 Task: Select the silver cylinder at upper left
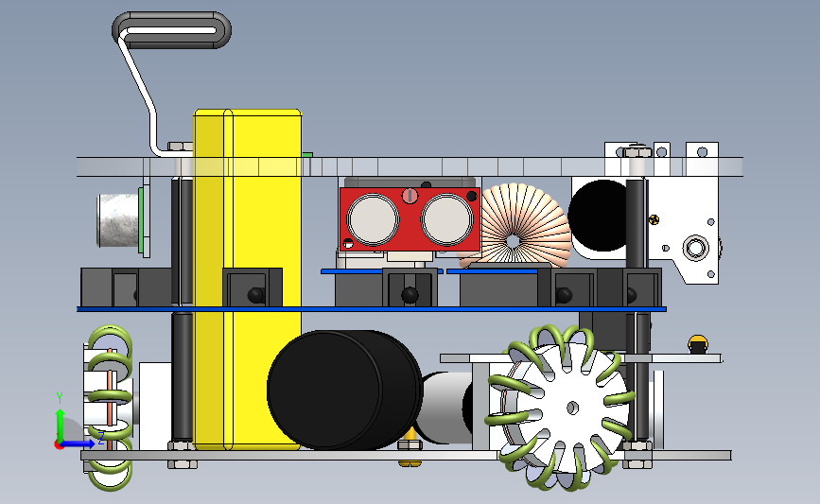[x=118, y=220]
